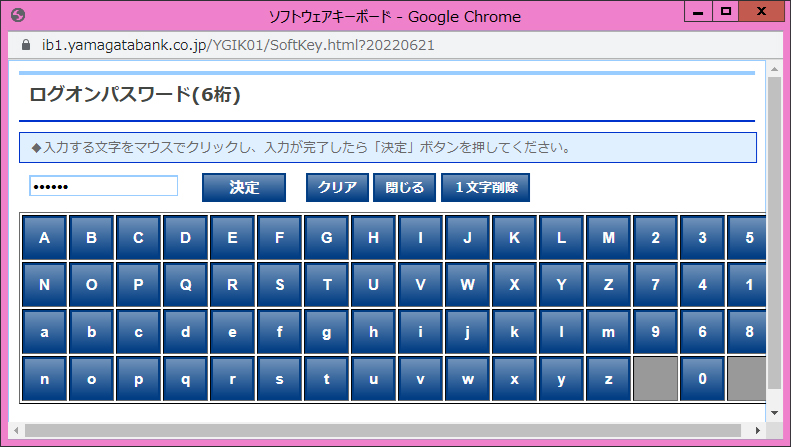Screen dimensions: 791x447
Task: Click the digit 1 key
Action: click(747, 285)
